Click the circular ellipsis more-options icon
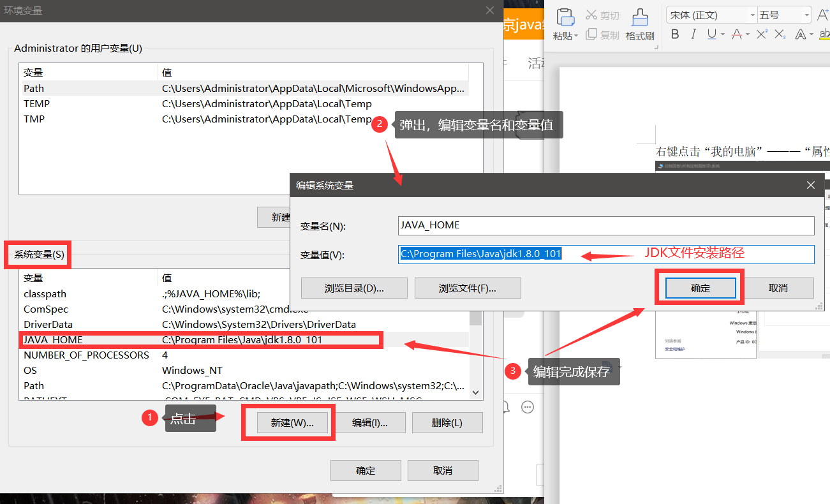Viewport: 830px width, 504px height. click(527, 406)
